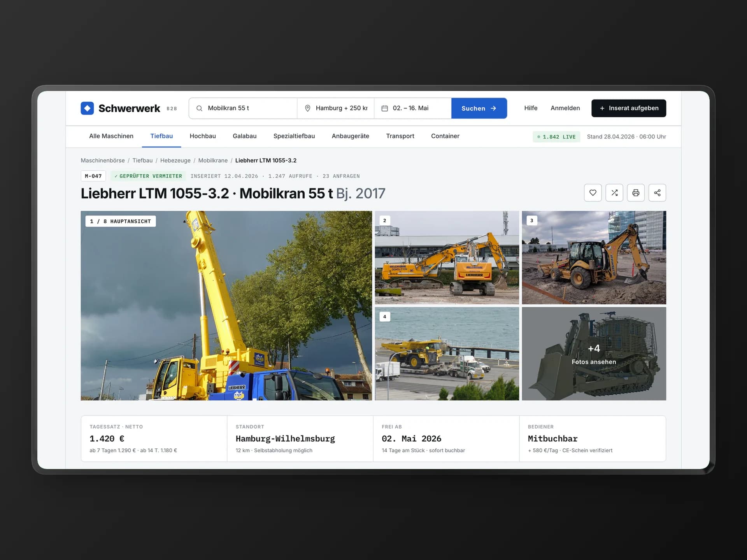Click +4 Fotos ansehen overlay
The height and width of the screenshot is (560, 747).
[x=594, y=353]
